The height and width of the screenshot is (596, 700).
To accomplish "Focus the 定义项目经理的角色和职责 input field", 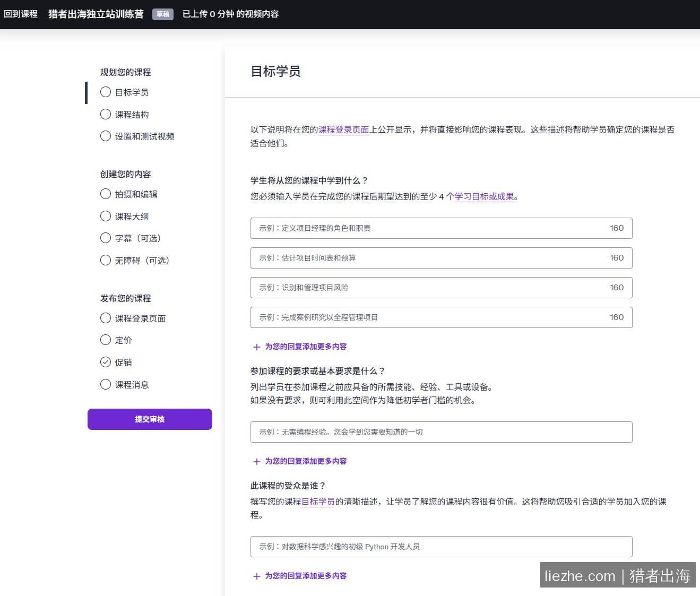I will tap(441, 228).
